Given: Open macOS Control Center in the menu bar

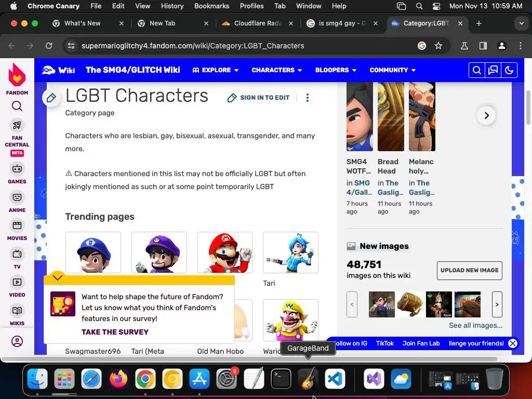Looking at the screenshot, I should 436,6.
